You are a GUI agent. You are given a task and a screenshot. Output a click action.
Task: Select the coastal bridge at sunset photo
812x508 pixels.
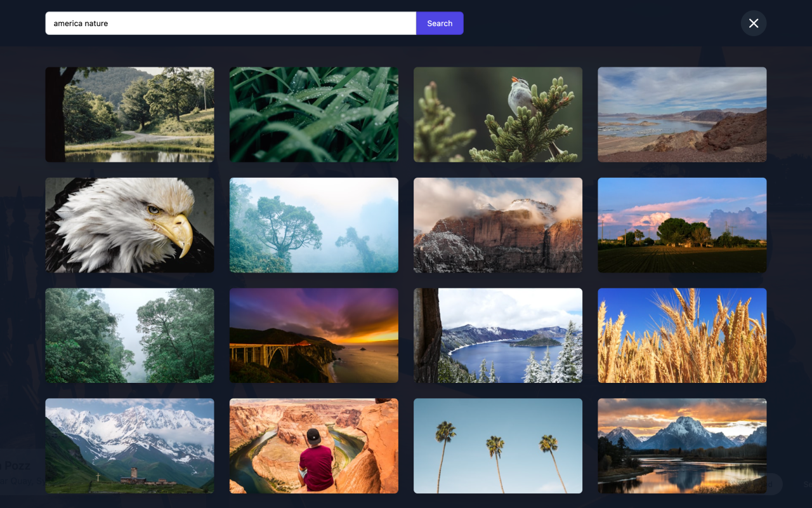click(x=314, y=336)
